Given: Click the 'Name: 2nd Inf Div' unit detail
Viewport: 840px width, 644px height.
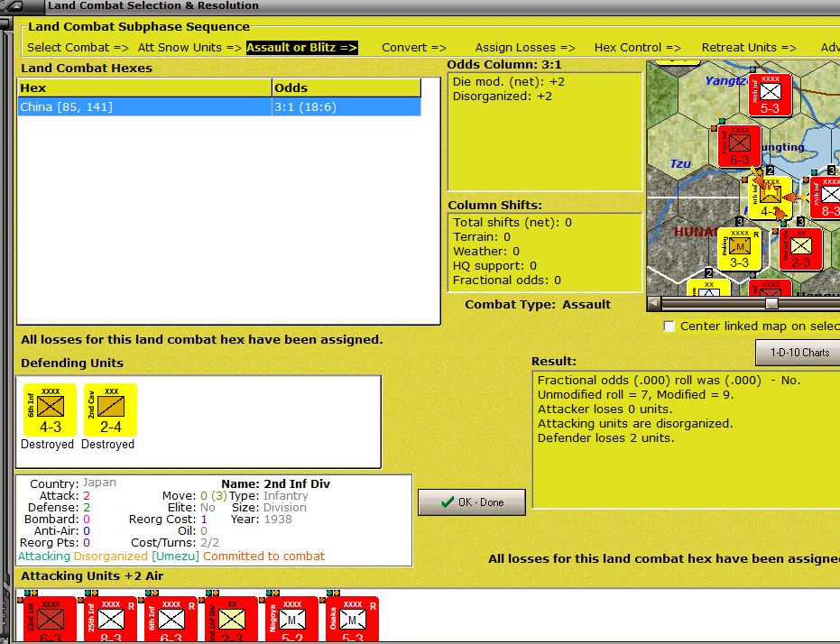Looking at the screenshot, I should pyautogui.click(x=275, y=484).
